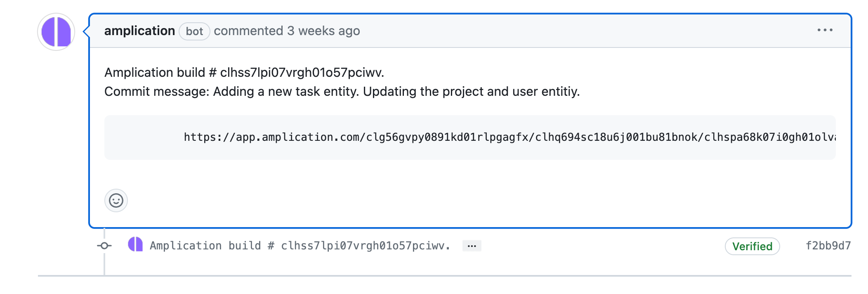Open the "Amplication build #" commit title link

pos(300,246)
